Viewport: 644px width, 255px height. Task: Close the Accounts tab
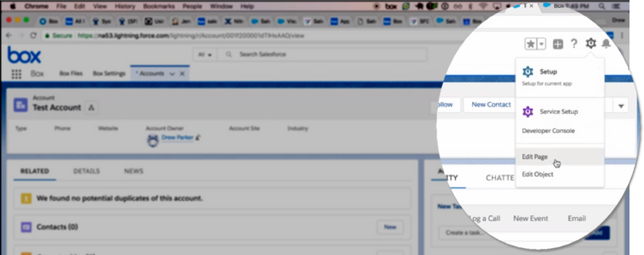point(182,74)
